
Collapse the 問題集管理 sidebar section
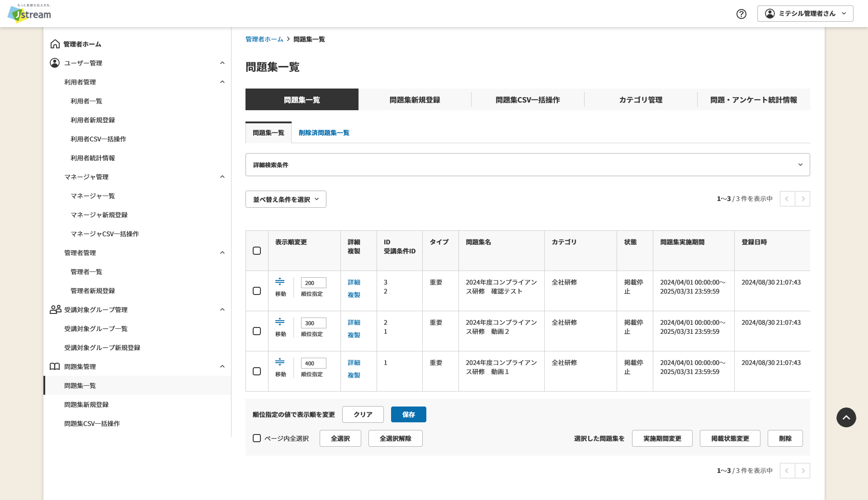coord(222,366)
